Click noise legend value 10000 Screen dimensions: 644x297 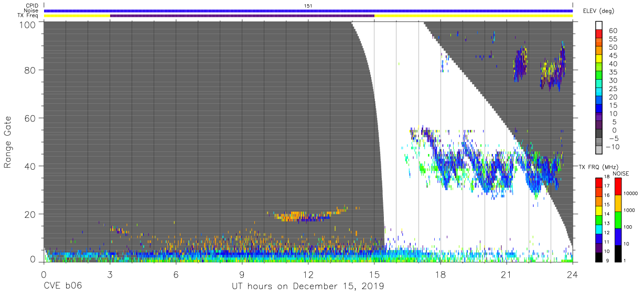click(x=632, y=193)
